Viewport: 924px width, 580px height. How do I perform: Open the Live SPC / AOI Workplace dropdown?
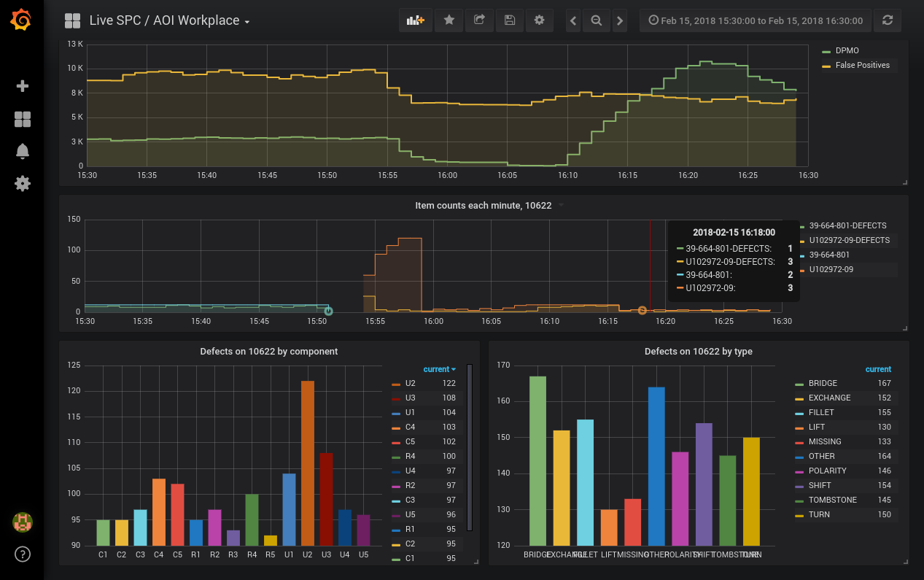(x=169, y=20)
